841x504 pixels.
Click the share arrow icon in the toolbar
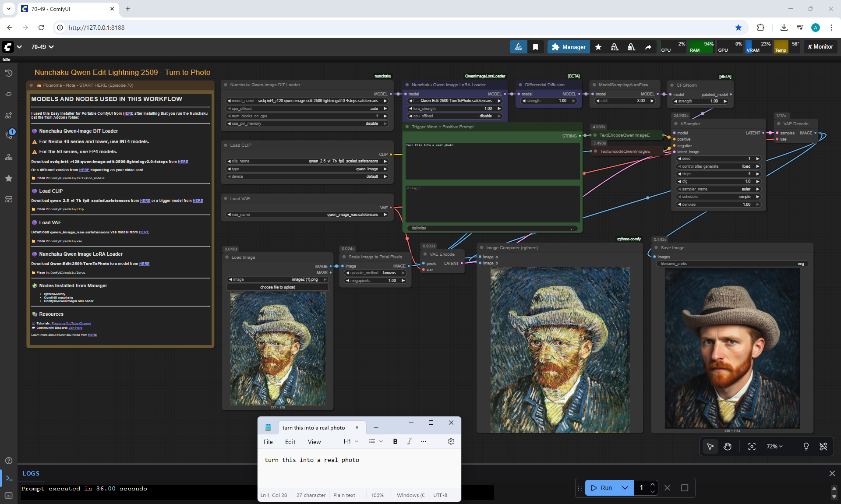tap(648, 47)
